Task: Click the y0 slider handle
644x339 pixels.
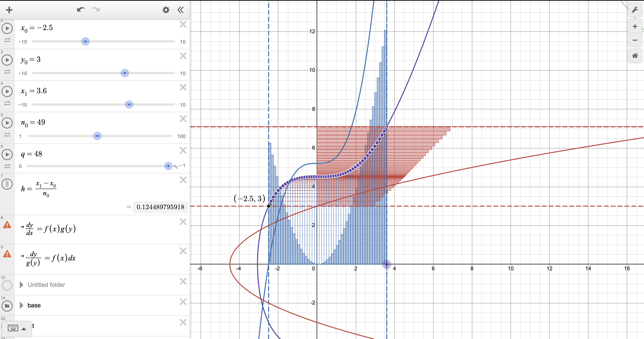Action: coord(125,73)
